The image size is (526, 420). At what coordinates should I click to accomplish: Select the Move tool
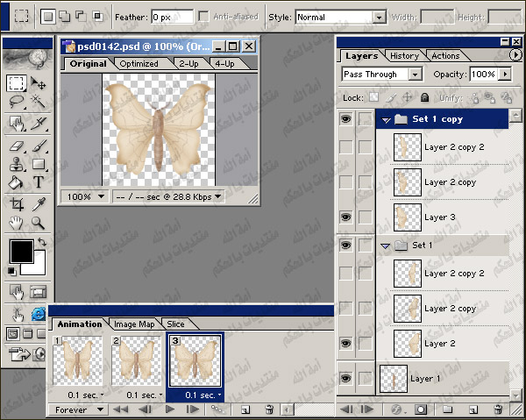click(39, 83)
